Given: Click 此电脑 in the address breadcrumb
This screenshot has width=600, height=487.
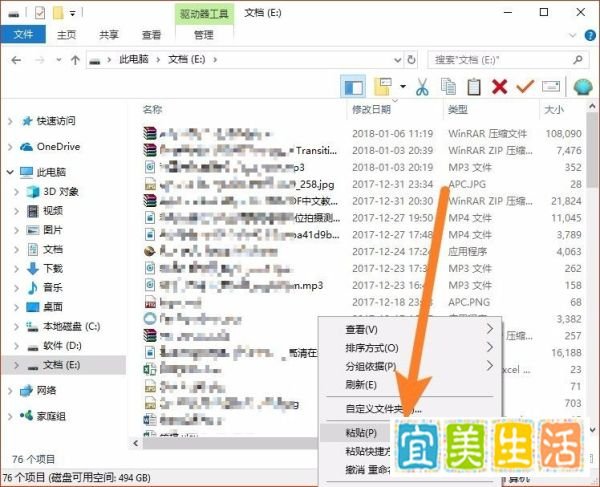Looking at the screenshot, I should point(134,59).
